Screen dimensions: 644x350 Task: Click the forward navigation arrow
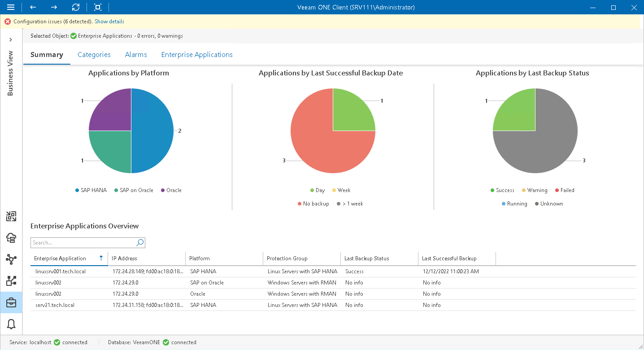click(x=53, y=7)
